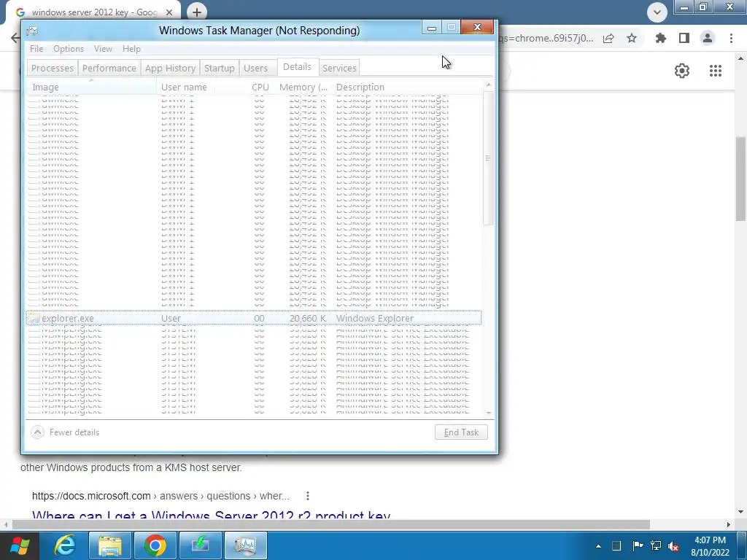The image size is (747, 560).
Task: Click the Chrome horizontal scrollbar thumb
Action: [x=331, y=524]
